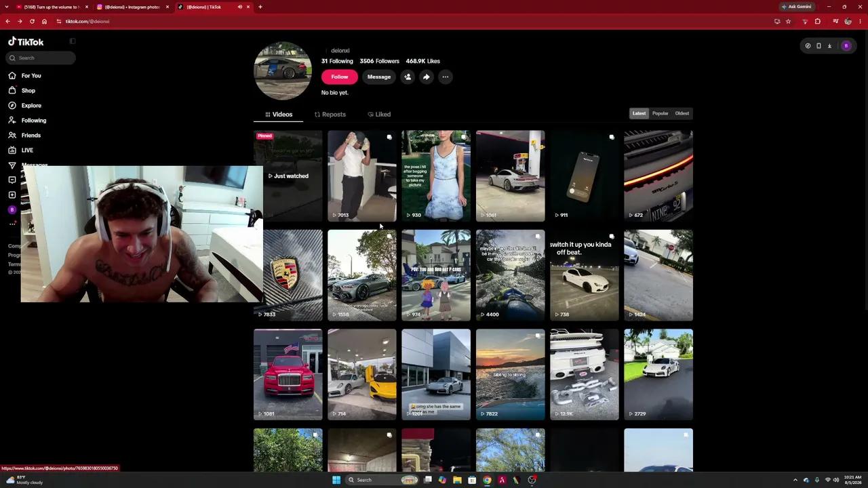
Task: Reload the page in Chrome
Action: click(x=32, y=21)
